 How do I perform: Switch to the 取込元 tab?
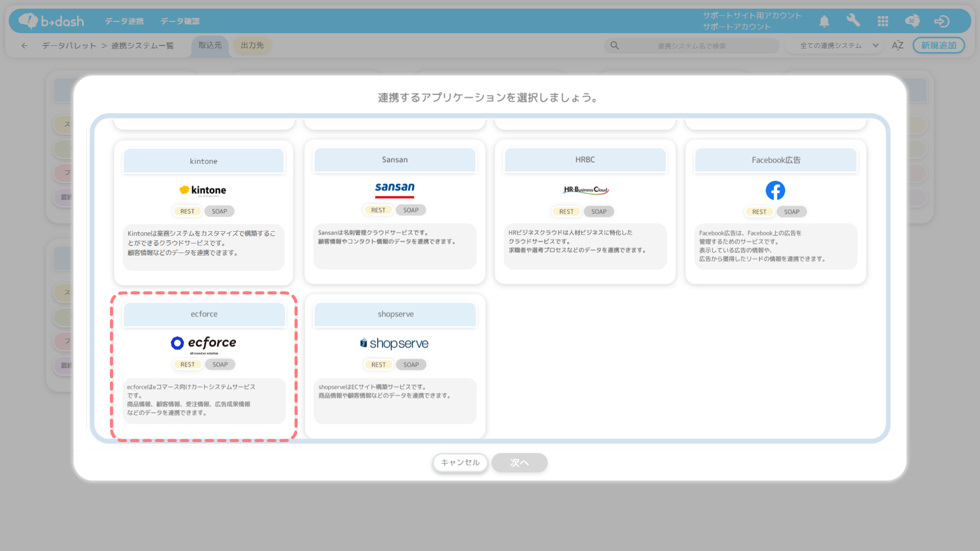click(x=210, y=46)
